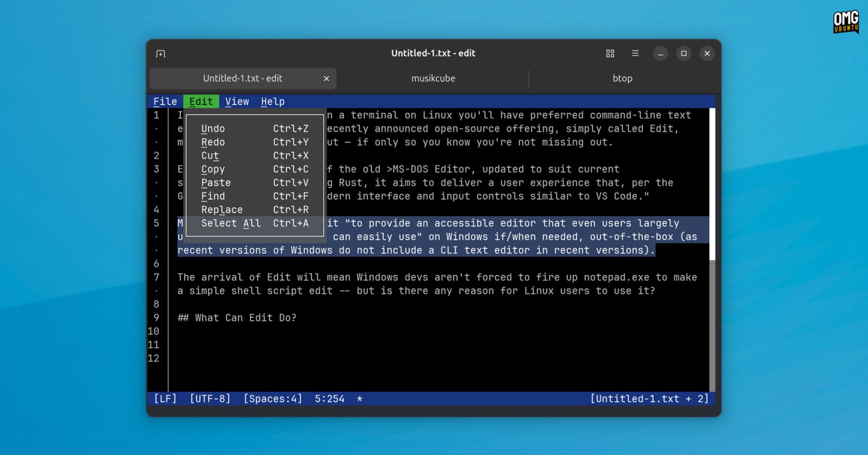The width and height of the screenshot is (868, 455).
Task: Click the [UTF-8] encoding indicator
Action: pyautogui.click(x=210, y=399)
